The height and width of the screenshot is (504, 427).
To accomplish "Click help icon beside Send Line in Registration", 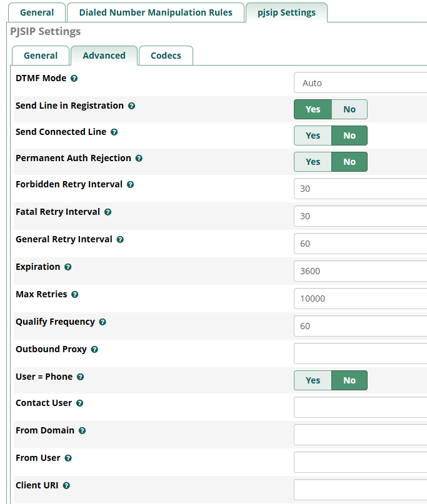I will pyautogui.click(x=132, y=106).
